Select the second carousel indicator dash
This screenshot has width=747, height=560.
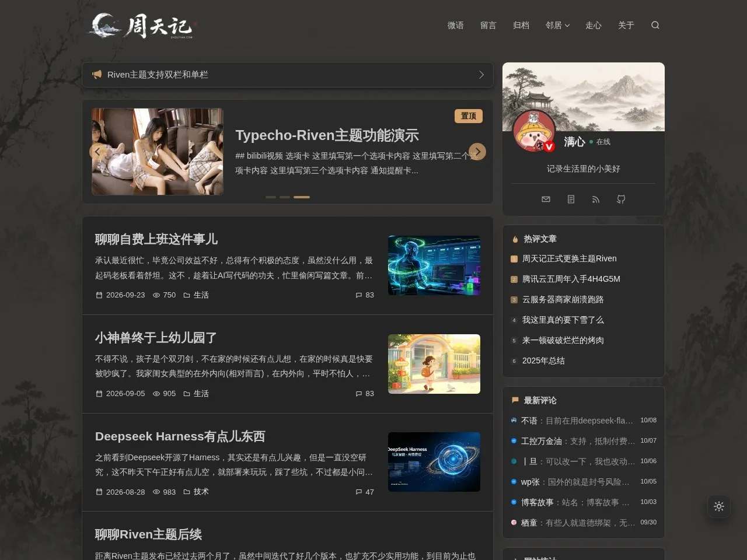(285, 197)
